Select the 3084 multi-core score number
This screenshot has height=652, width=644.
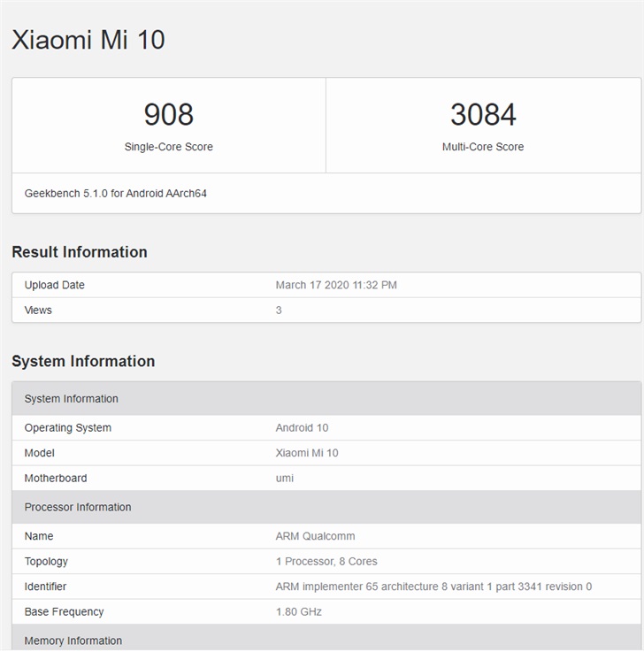click(483, 114)
